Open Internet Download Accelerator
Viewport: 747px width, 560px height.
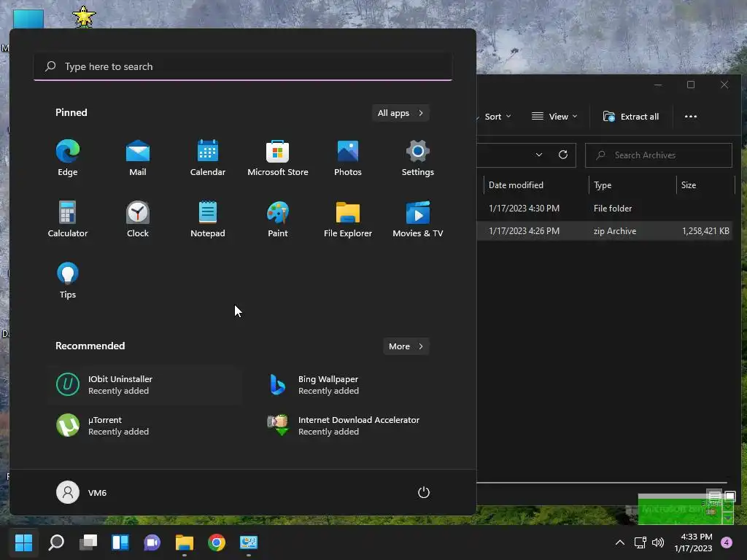[355, 426]
